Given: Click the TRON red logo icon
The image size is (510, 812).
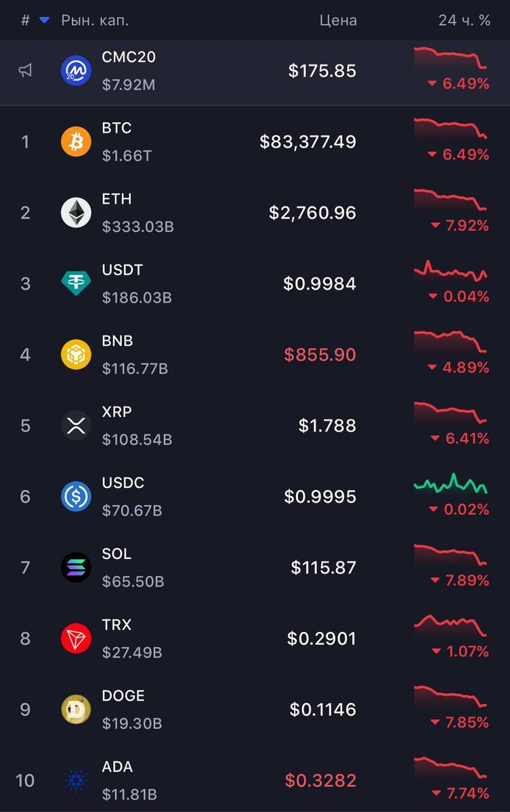Looking at the screenshot, I should [76, 638].
